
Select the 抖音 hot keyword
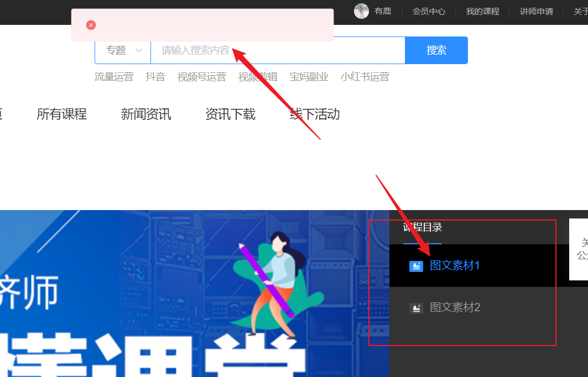pyautogui.click(x=155, y=77)
